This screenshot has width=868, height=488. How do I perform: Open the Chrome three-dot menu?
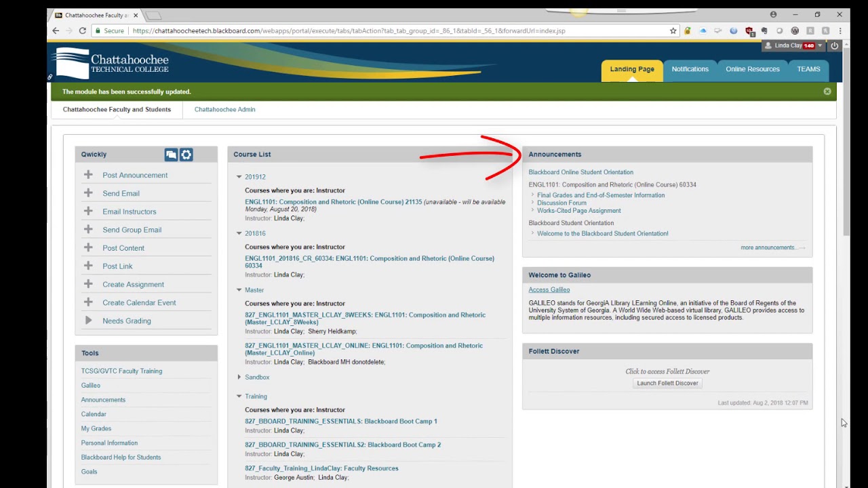pos(840,30)
